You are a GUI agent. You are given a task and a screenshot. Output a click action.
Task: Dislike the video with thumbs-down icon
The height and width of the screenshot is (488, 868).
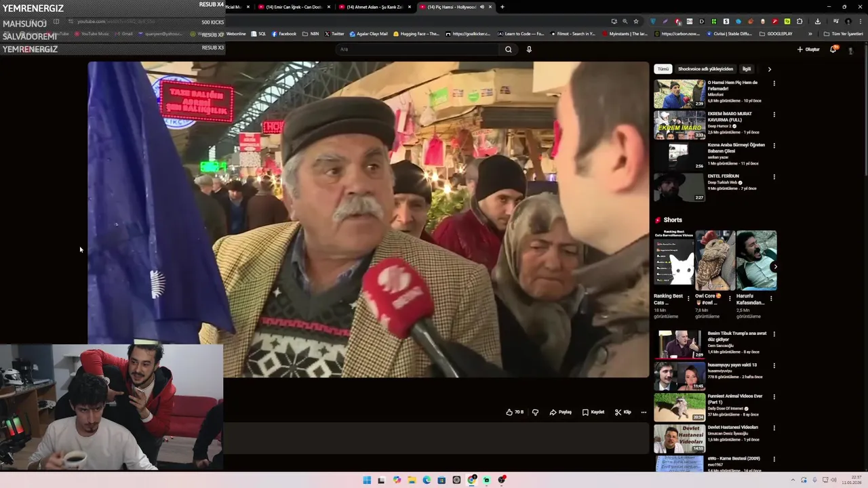point(535,412)
